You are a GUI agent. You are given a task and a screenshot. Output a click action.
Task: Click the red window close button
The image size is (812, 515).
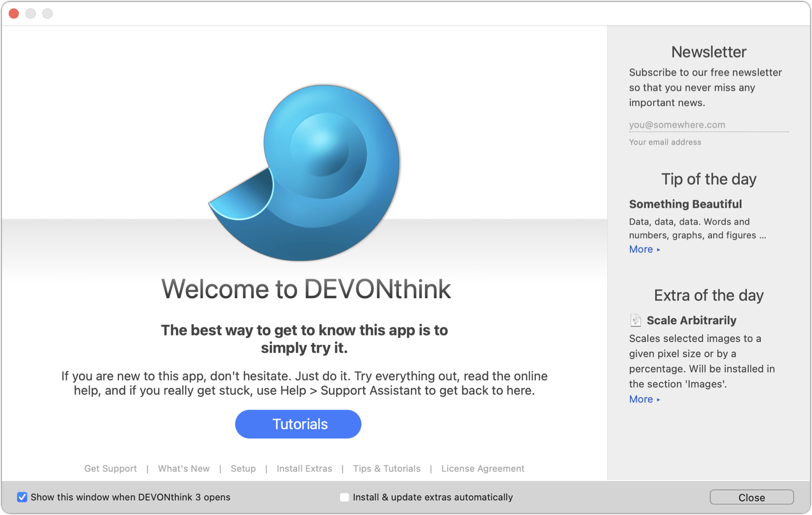14,14
